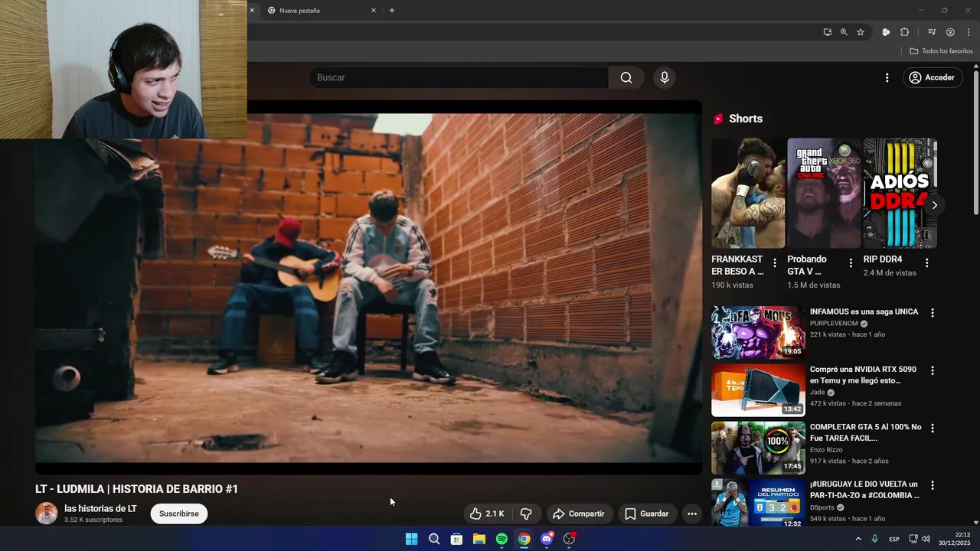The image size is (980, 551).
Task: Open options for INFAMOUS es una saga video
Action: pos(933,313)
